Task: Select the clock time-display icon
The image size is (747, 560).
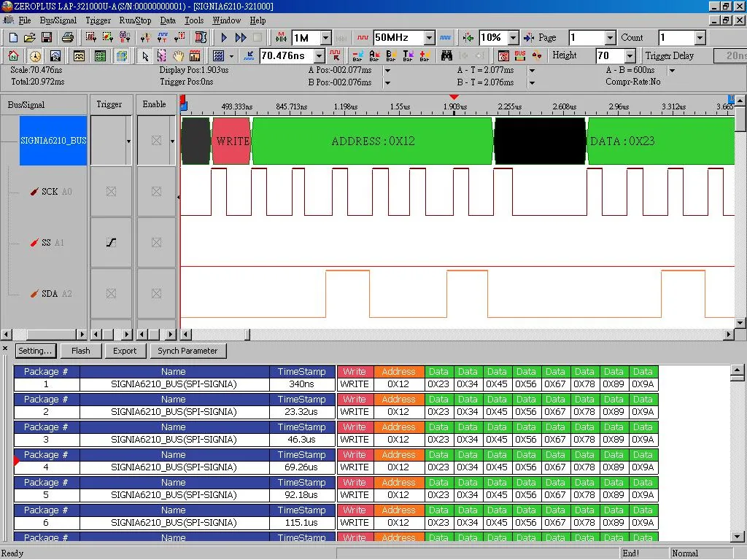Action: tap(35, 55)
